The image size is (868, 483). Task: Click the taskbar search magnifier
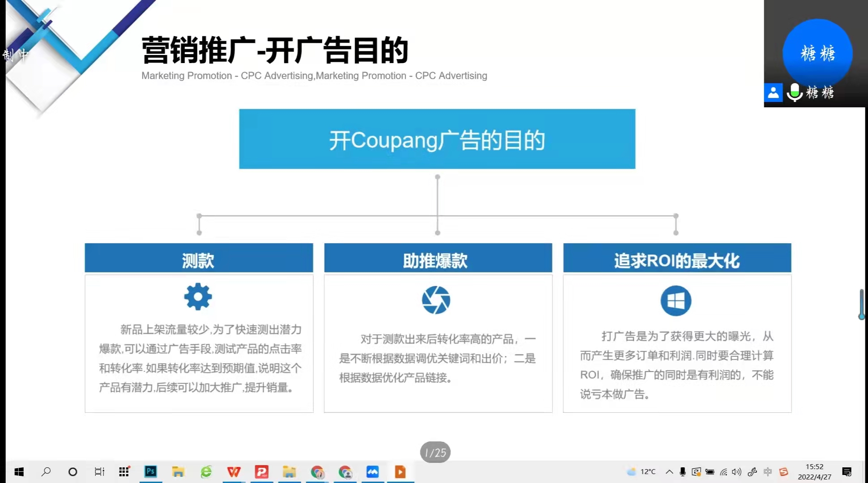point(46,471)
